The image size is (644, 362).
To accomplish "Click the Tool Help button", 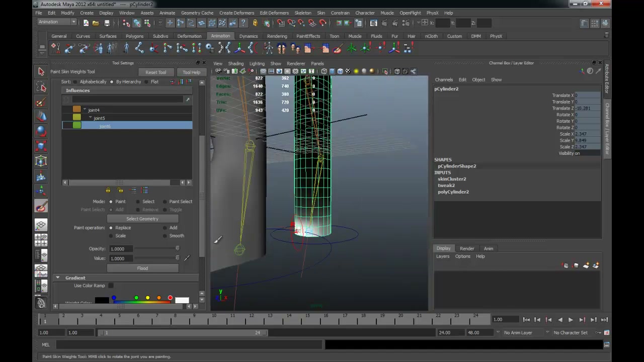I will coord(191,72).
